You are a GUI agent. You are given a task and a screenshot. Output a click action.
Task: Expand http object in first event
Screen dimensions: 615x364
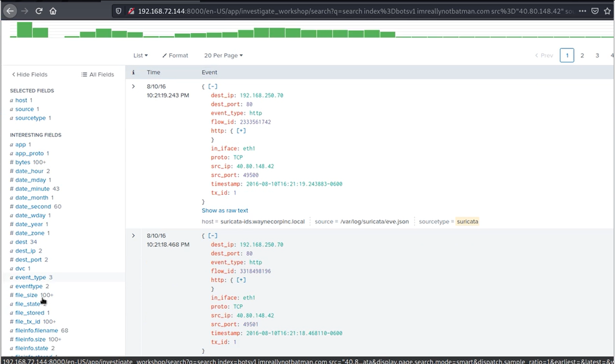point(241,131)
